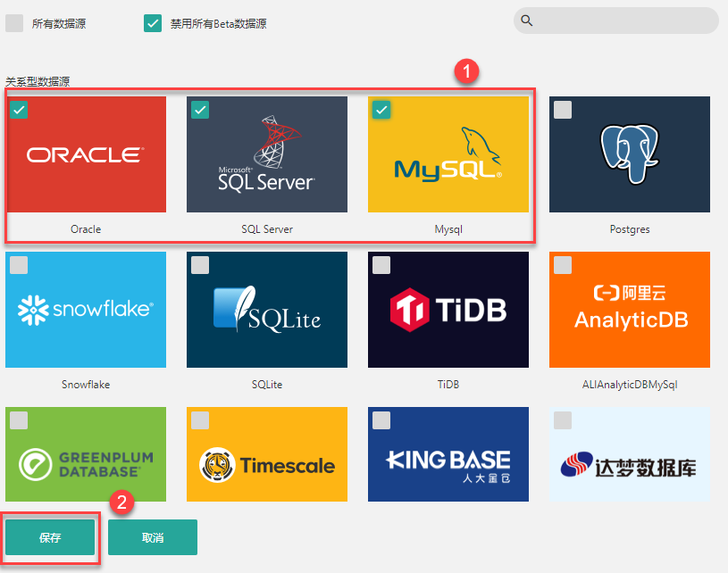
Task: Check the Snowflake tile checkbox
Action: (20, 265)
